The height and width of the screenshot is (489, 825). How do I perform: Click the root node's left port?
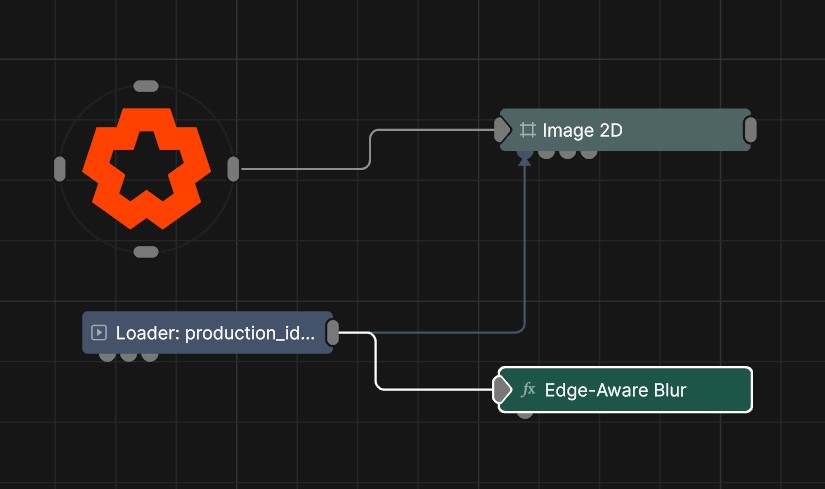59,169
